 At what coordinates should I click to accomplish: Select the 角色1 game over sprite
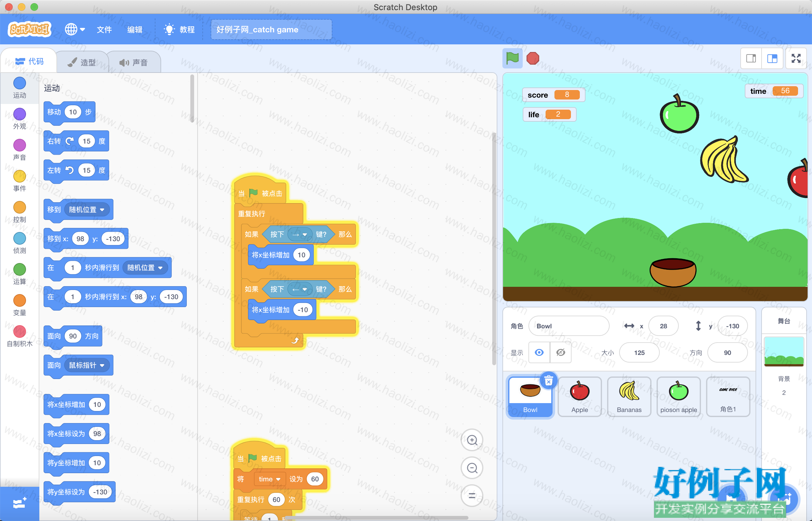[x=728, y=397]
